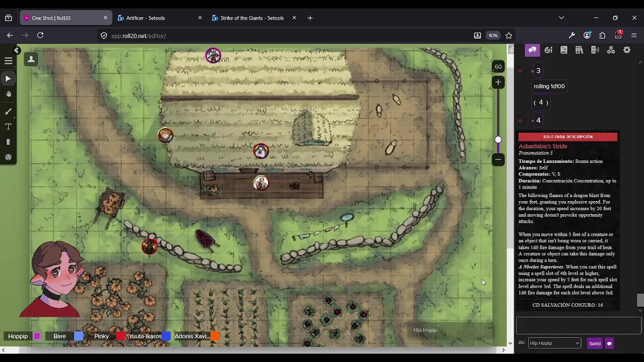Click Adonis Xavi's orange color swatch
The width and height of the screenshot is (644, 362).
215,336
